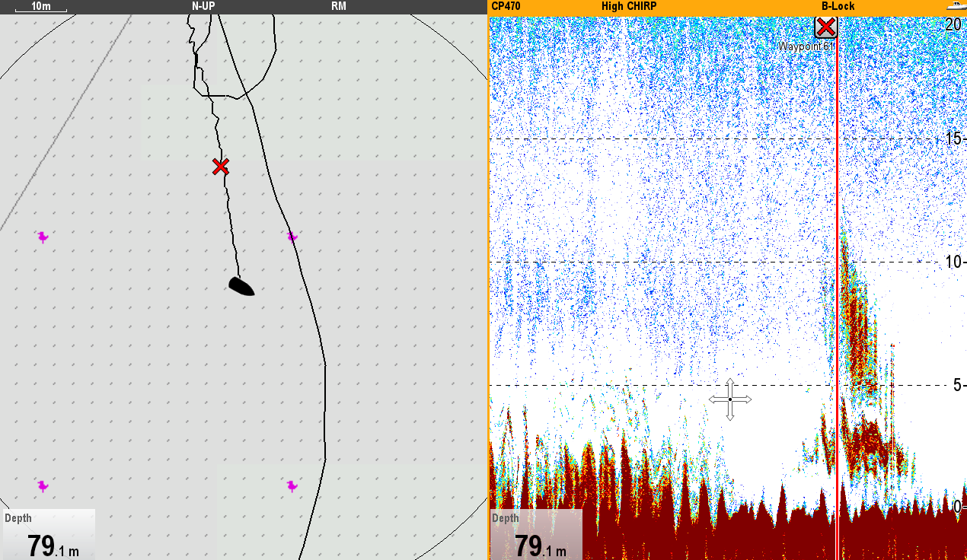The image size is (967, 560).
Task: Select the Waypoint 61 marker icon on sonar
Action: click(825, 27)
